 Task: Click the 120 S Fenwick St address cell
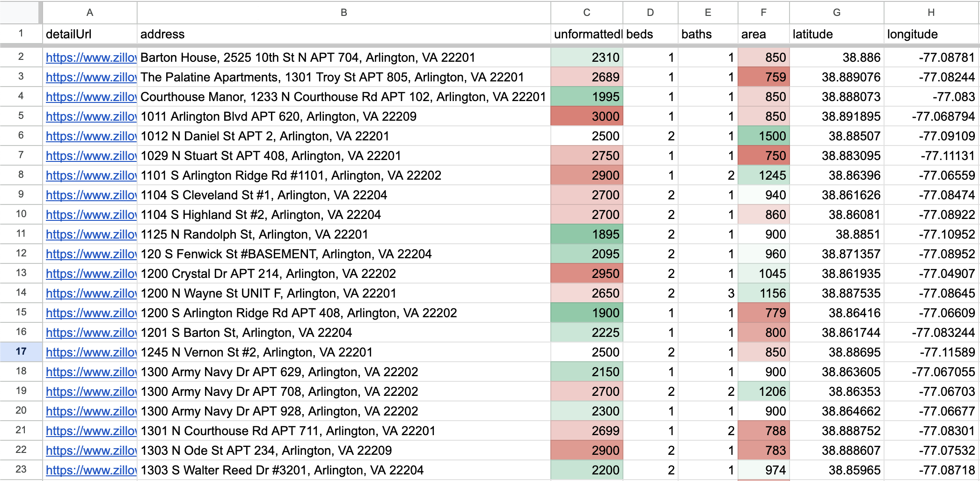(344, 254)
